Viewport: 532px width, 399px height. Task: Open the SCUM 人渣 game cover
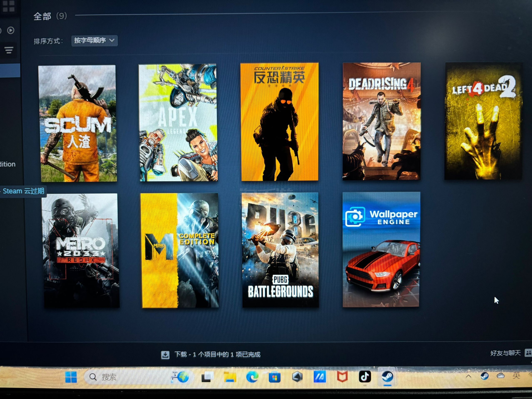(78, 123)
